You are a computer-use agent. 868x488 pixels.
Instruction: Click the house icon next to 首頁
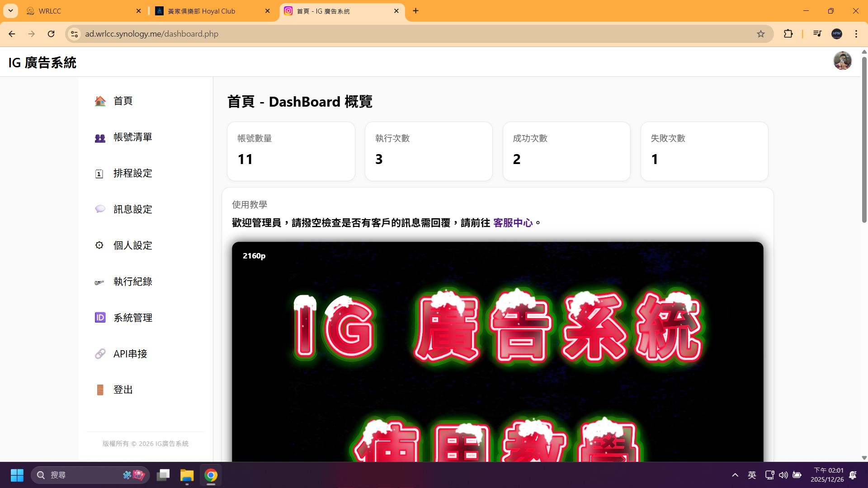point(100,101)
